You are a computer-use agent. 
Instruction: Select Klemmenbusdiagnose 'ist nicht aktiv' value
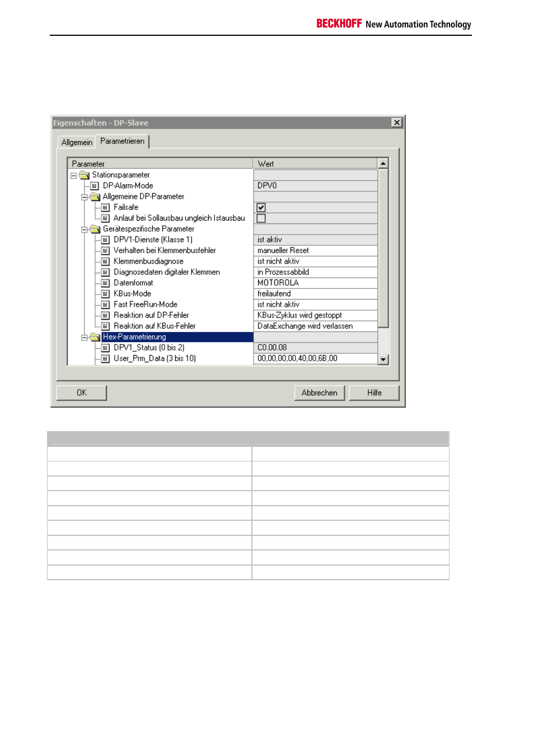(316, 262)
